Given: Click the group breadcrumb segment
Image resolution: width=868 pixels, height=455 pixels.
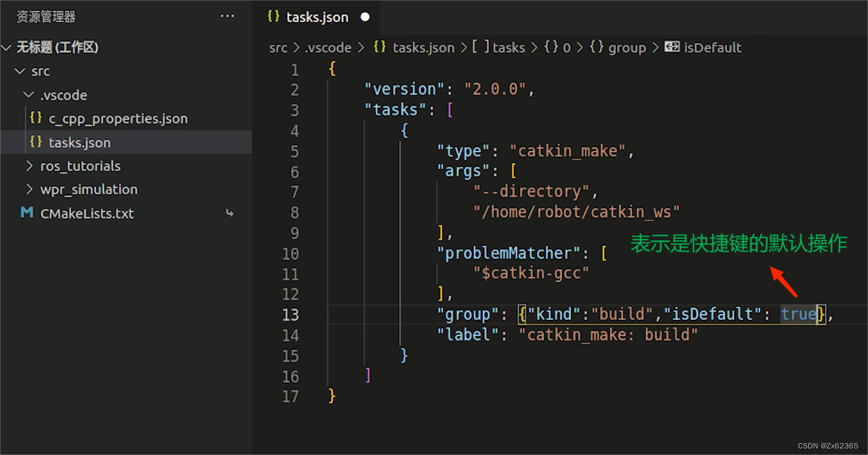Looking at the screenshot, I should (x=627, y=48).
